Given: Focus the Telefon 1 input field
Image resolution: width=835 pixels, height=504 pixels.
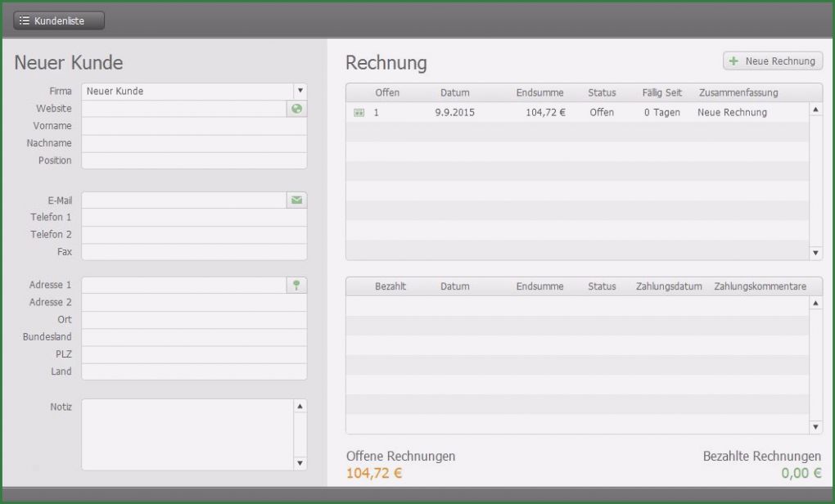Looking at the screenshot, I should (194, 217).
